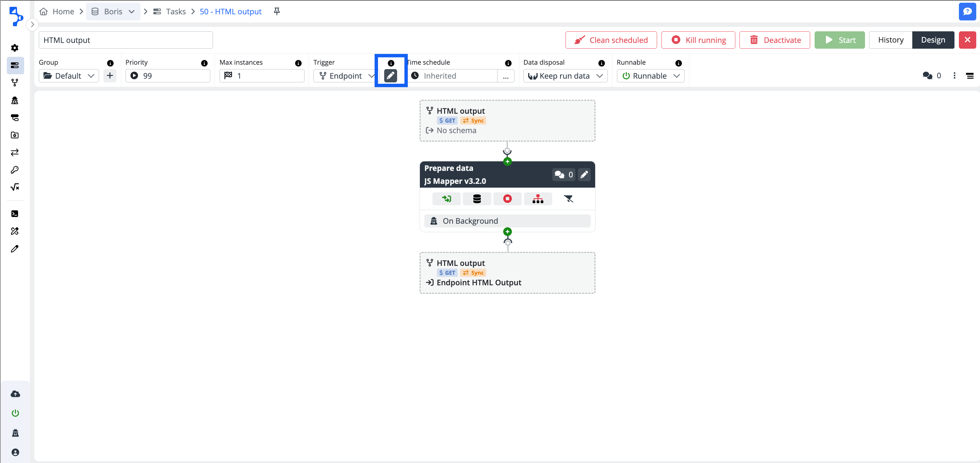The image size is (980, 463).
Task: Expand the Group Default dropdown
Action: [x=69, y=76]
